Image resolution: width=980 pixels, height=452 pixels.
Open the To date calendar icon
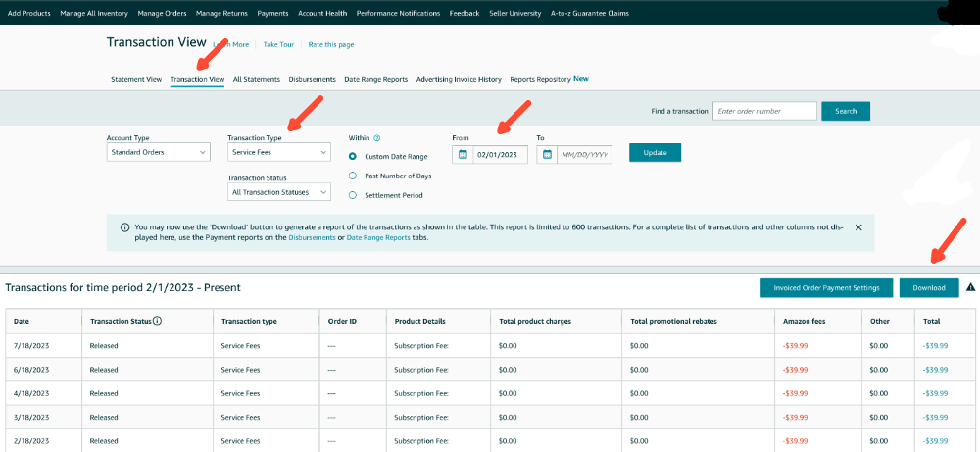(x=547, y=154)
